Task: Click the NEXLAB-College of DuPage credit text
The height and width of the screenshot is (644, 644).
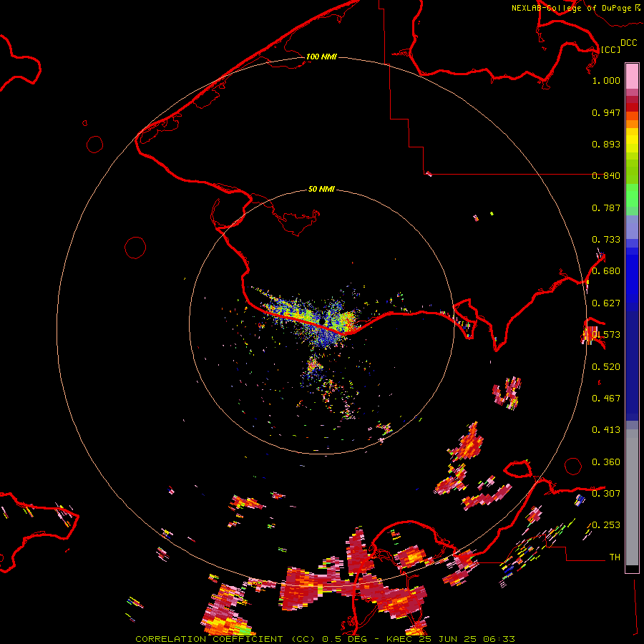Action: coord(571,8)
